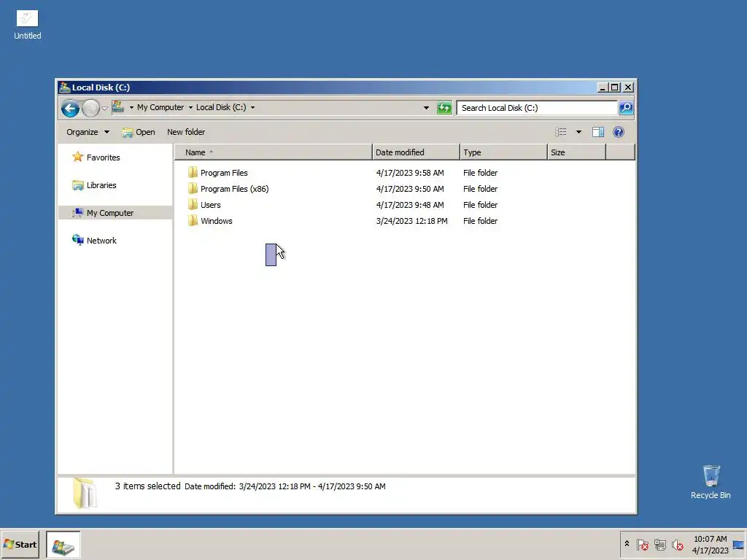The height and width of the screenshot is (560, 747).
Task: Show hidden tray icons arrow
Action: tap(627, 544)
